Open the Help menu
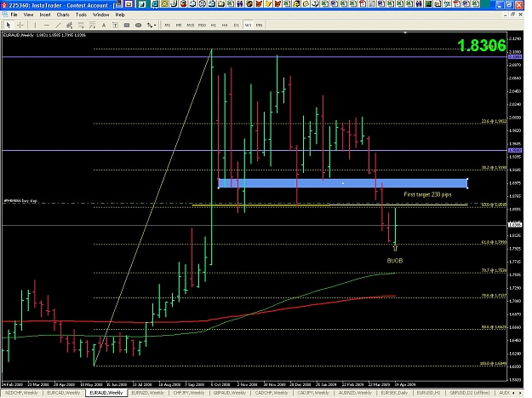Screen dimensions: 532x398 point(120,14)
